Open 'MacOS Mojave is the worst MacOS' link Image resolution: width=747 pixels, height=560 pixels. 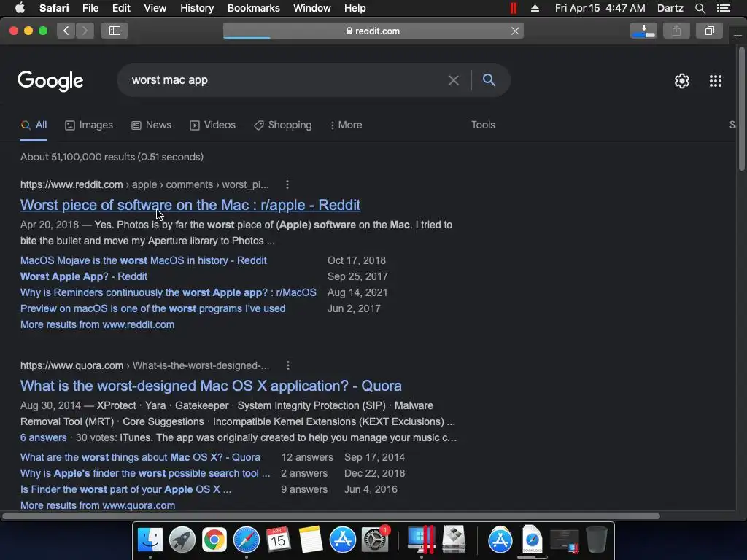coord(144,260)
